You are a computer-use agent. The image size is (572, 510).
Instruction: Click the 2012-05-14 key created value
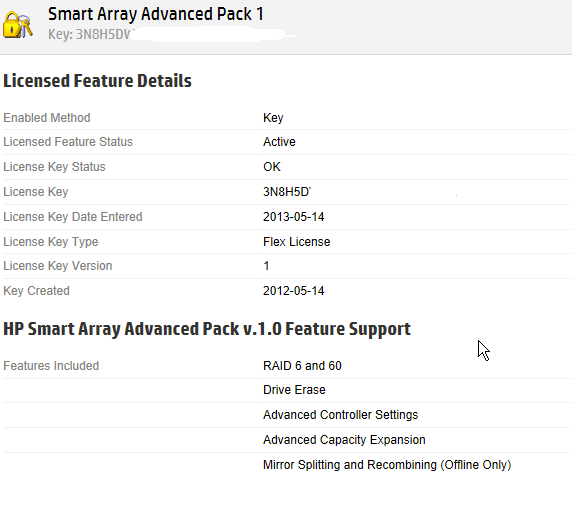(x=294, y=291)
